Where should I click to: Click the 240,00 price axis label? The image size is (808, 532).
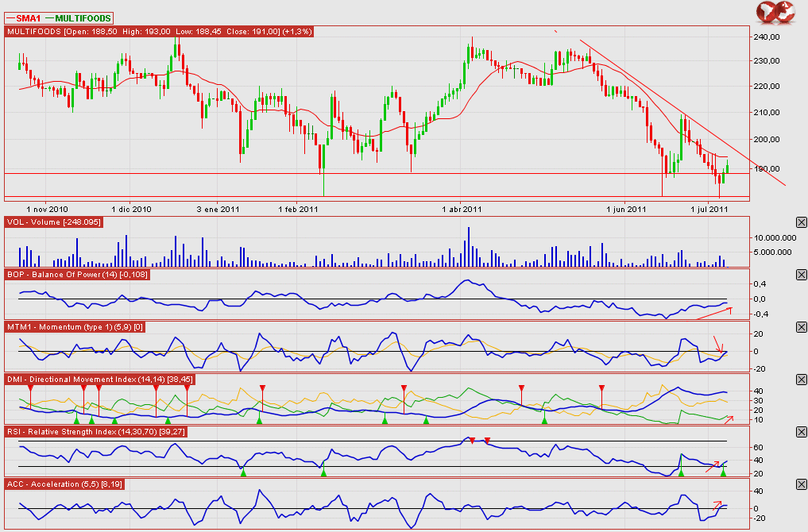[767, 37]
